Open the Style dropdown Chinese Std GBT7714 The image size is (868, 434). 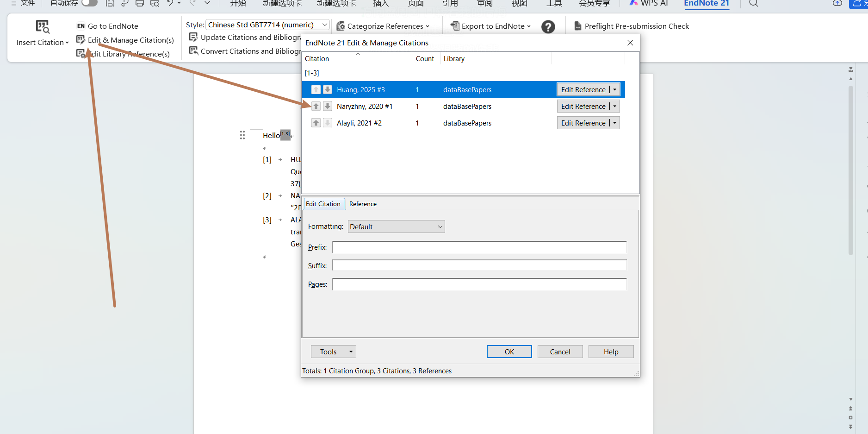point(267,25)
